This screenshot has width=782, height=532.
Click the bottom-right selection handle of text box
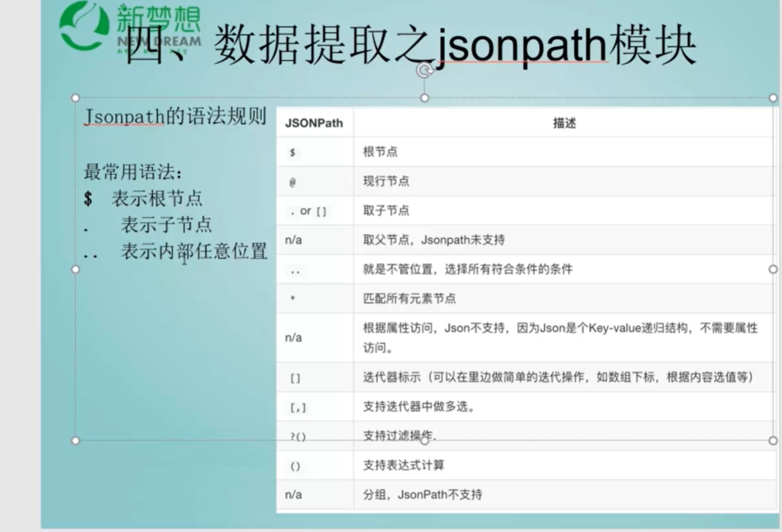773,441
